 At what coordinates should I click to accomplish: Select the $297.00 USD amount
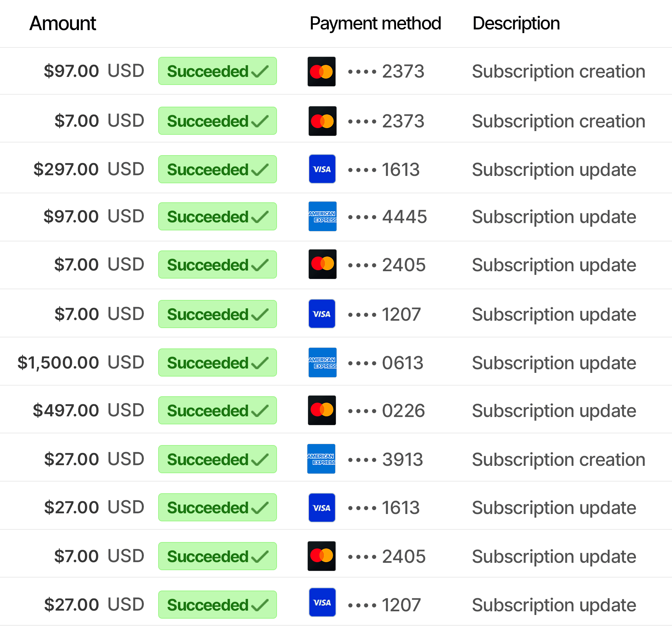[89, 169]
